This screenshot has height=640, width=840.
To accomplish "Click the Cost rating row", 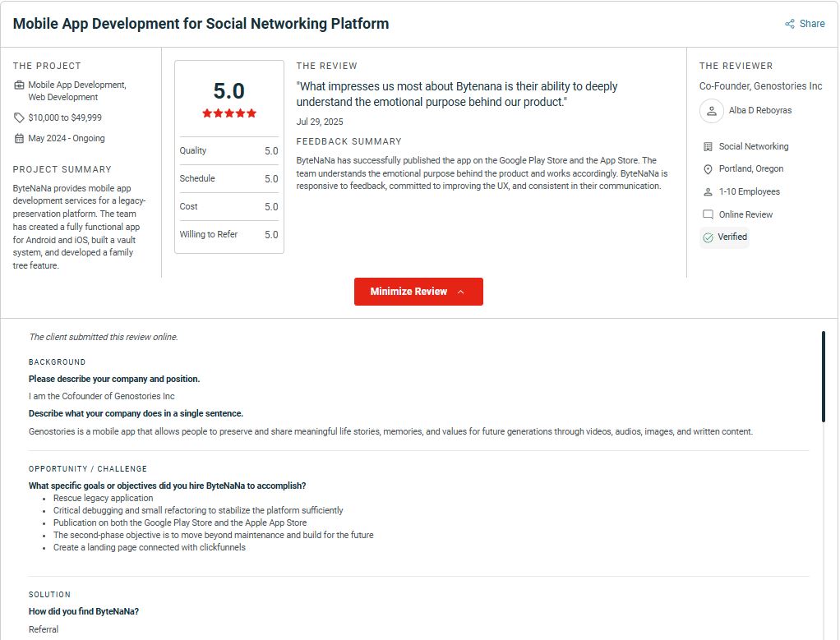I will tap(228, 206).
